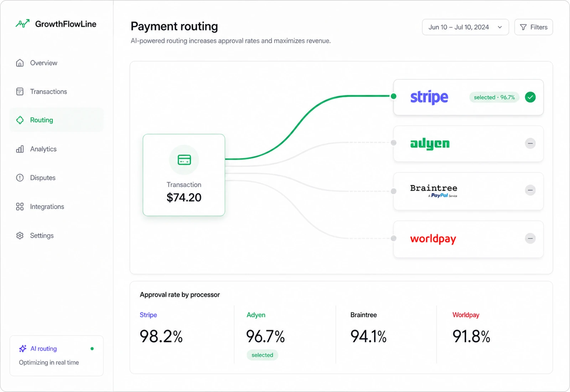The height and width of the screenshot is (392, 570).
Task: Click the grey node dot beside Braintree
Action: tap(394, 191)
